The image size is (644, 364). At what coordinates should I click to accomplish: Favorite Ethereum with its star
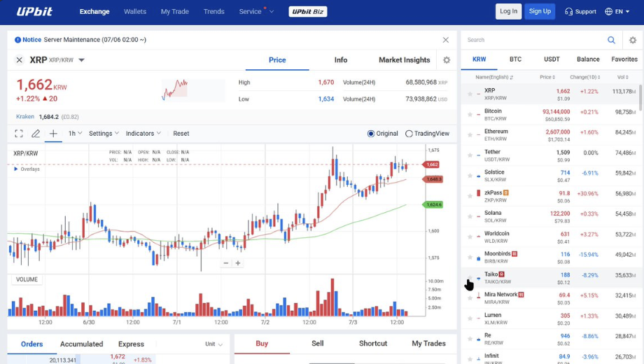470,135
